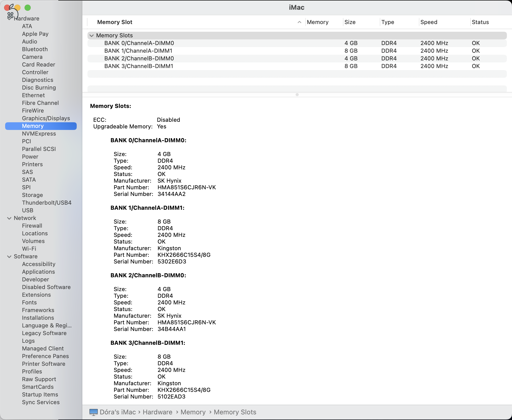Viewport: 512px width, 420px height.
Task: Sort by the Memory Slot column header
Action: pos(115,22)
